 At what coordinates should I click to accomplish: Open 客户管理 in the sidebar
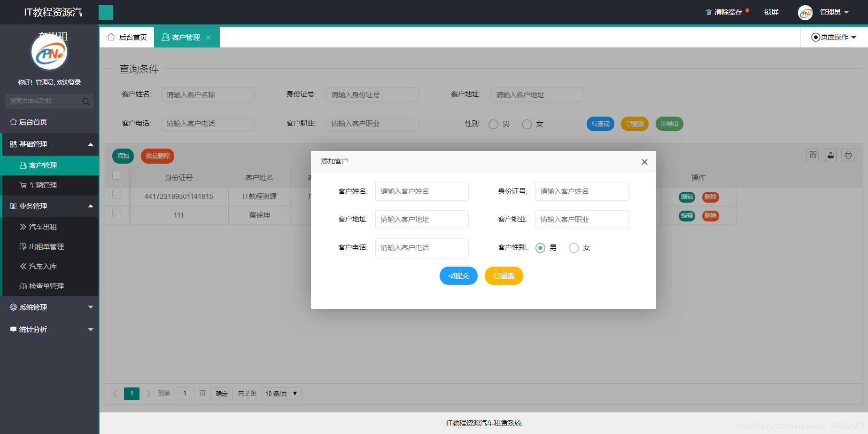point(49,165)
